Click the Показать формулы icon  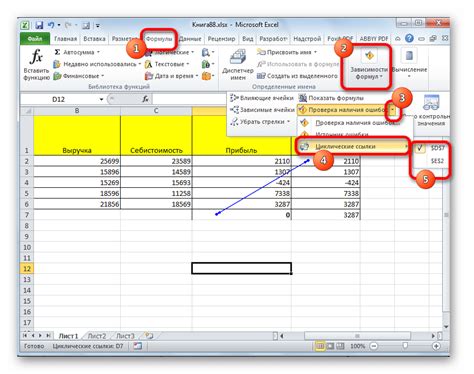tap(303, 98)
